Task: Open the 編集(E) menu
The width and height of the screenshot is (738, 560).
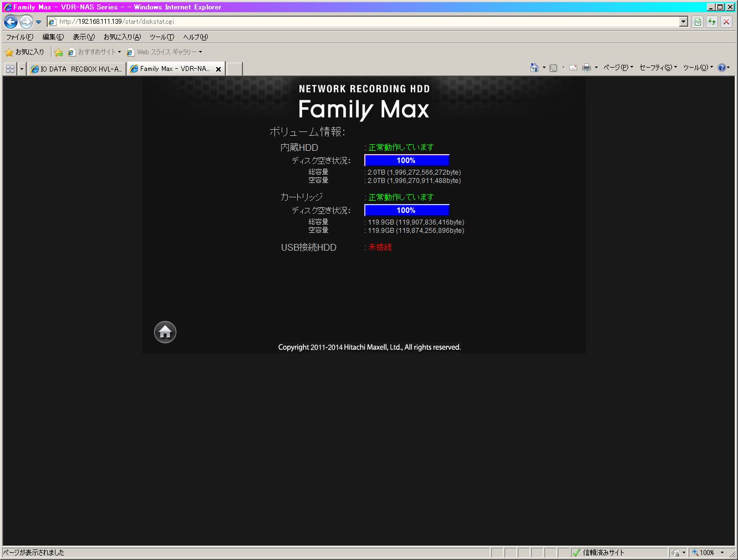Action: coord(53,37)
